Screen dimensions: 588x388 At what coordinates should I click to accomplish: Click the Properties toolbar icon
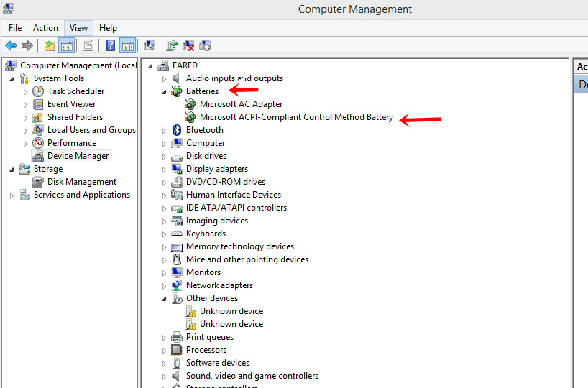point(88,46)
